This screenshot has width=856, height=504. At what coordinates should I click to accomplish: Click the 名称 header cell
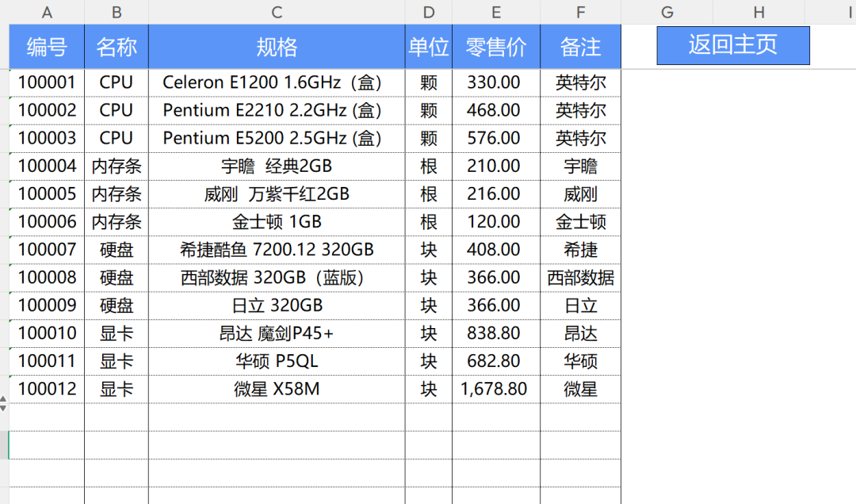[x=117, y=47]
